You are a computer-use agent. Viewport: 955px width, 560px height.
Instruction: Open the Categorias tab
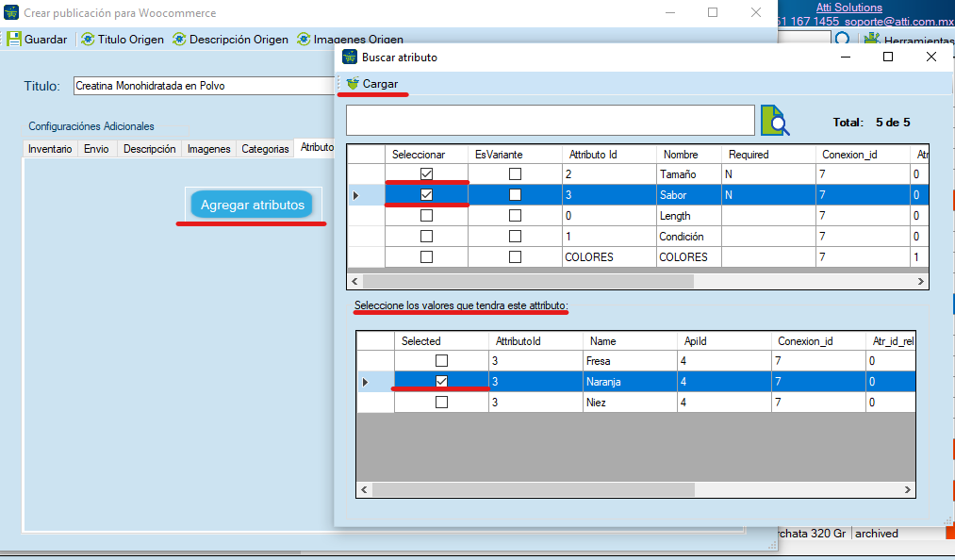(265, 149)
